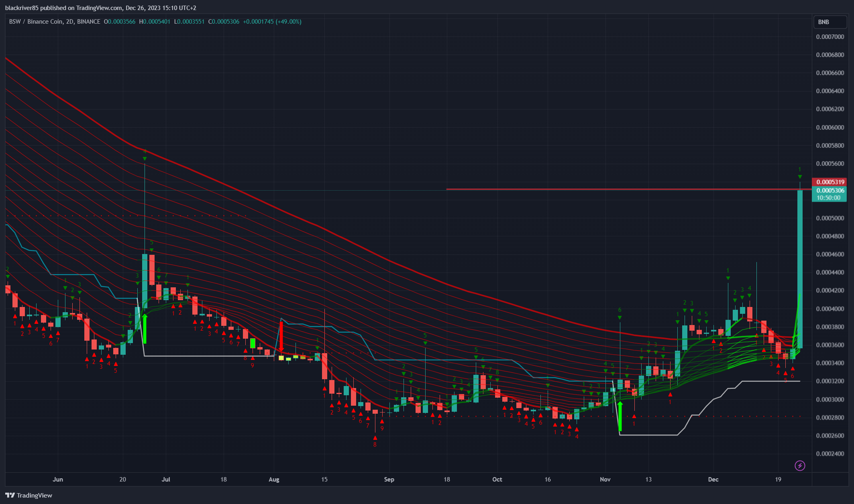Click the green up arrow signal in early November

pyautogui.click(x=620, y=417)
